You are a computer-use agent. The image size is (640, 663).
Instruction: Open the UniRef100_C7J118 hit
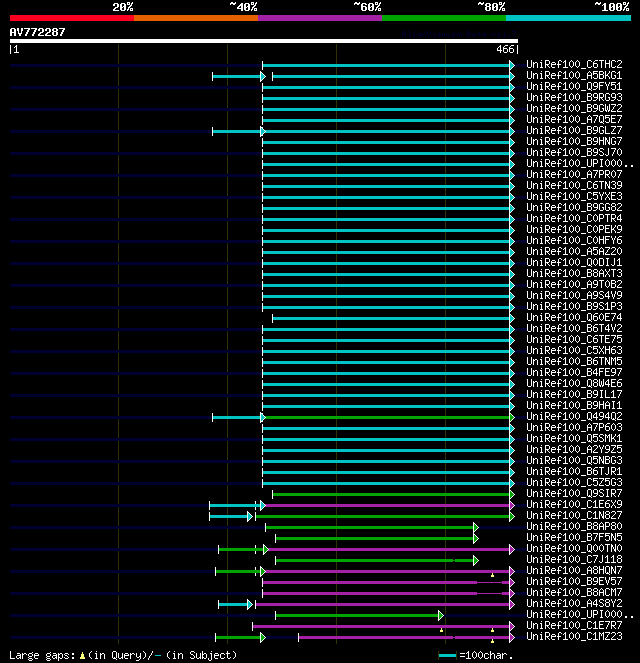[x=574, y=559]
